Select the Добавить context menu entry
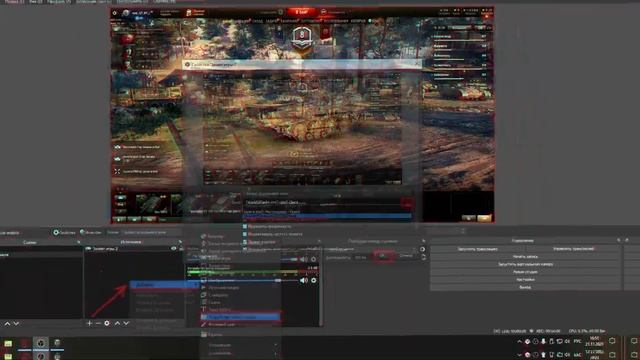 [x=164, y=284]
